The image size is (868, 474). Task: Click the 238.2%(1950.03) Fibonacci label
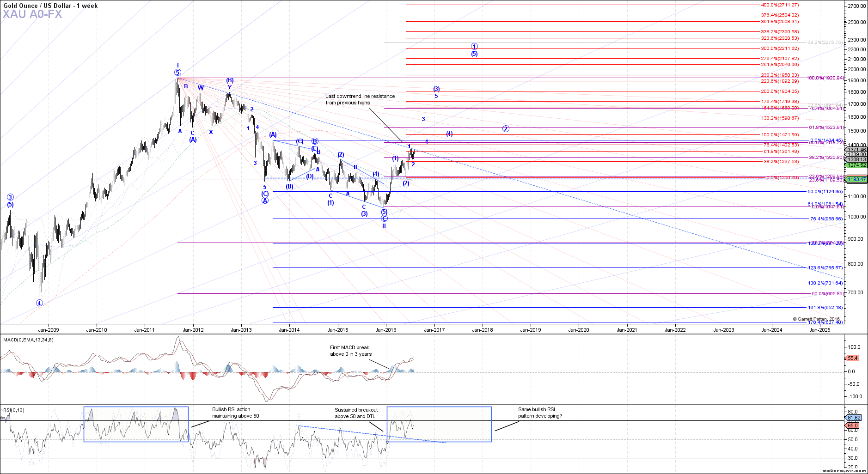pos(780,75)
